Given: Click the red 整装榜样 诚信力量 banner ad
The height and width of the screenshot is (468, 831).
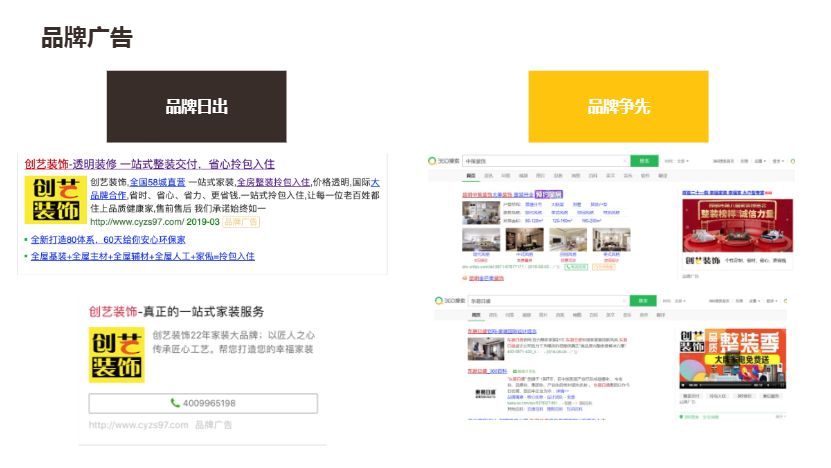Looking at the screenshot, I should click(x=737, y=225).
